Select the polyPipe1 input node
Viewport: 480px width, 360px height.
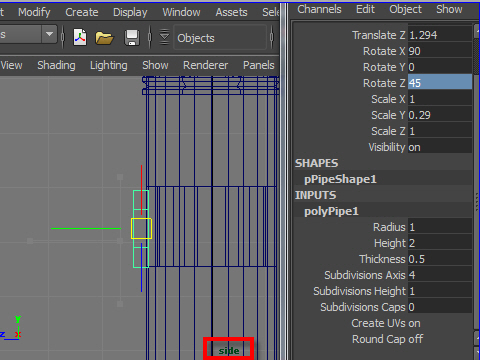(x=331, y=211)
